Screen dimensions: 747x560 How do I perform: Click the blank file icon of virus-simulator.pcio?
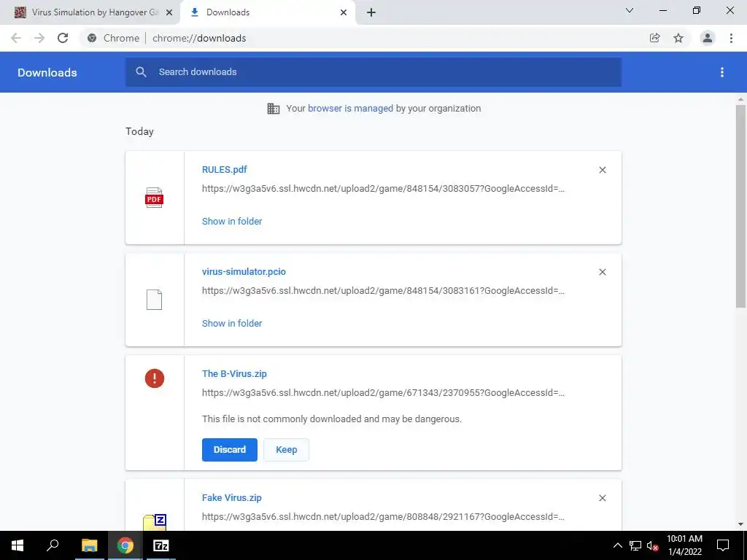click(155, 300)
